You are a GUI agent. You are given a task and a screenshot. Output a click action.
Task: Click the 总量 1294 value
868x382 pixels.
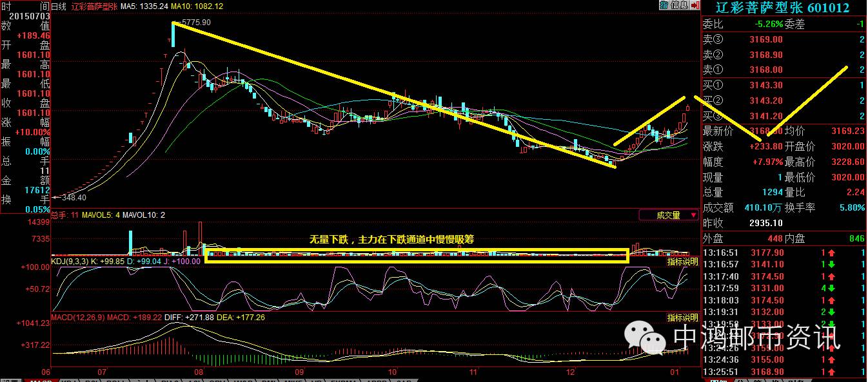(x=772, y=192)
